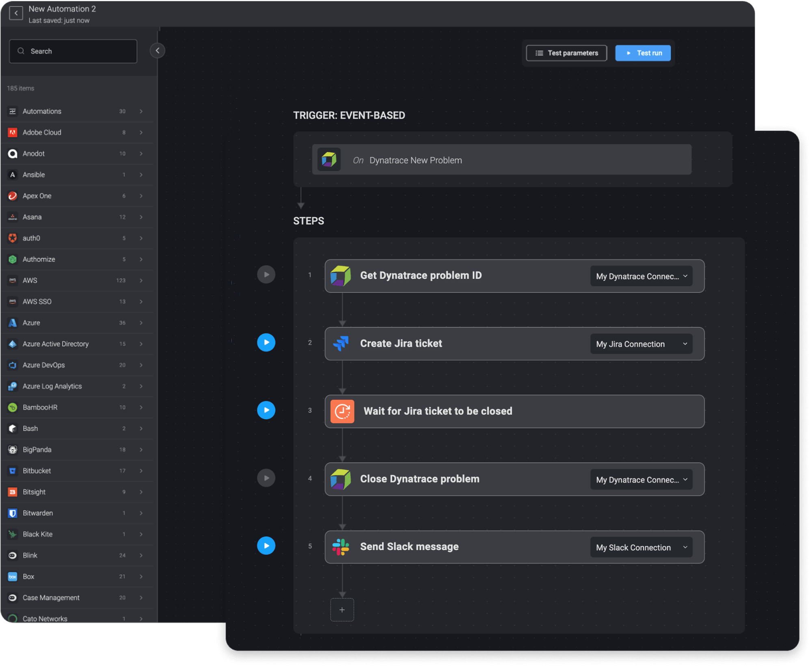Start a Test run
The width and height of the screenshot is (812, 667).
[x=643, y=53]
